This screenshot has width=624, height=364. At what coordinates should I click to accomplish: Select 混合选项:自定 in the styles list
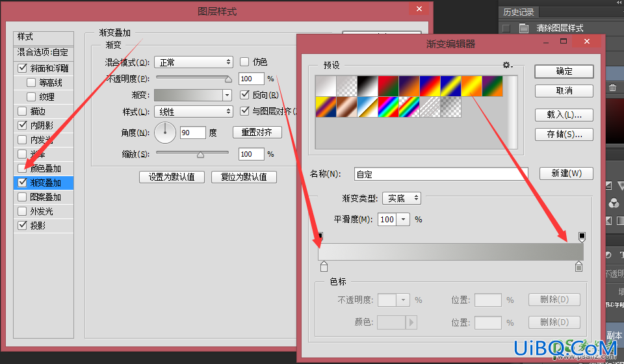(x=43, y=52)
